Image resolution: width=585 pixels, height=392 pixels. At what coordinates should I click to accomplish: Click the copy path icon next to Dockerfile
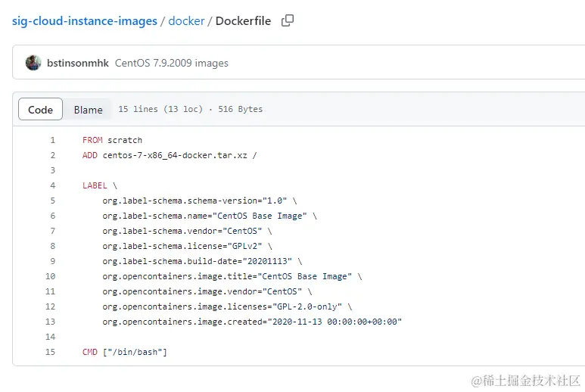[x=288, y=21]
